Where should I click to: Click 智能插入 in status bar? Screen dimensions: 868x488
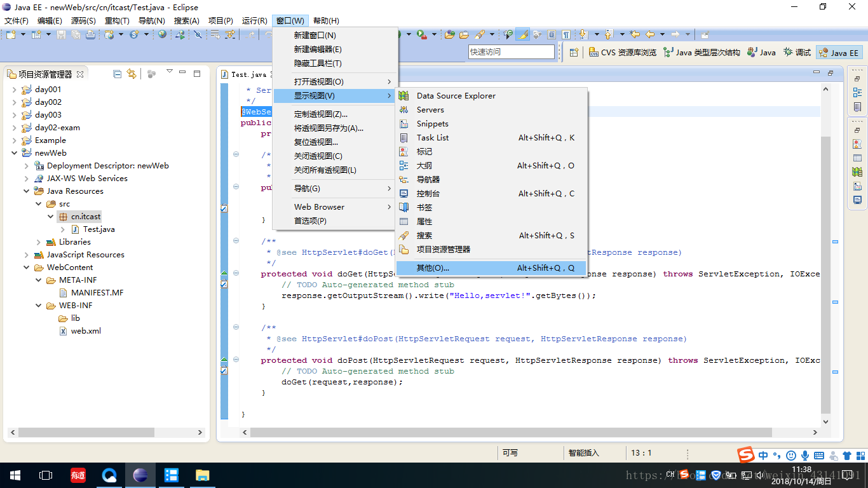click(x=584, y=453)
